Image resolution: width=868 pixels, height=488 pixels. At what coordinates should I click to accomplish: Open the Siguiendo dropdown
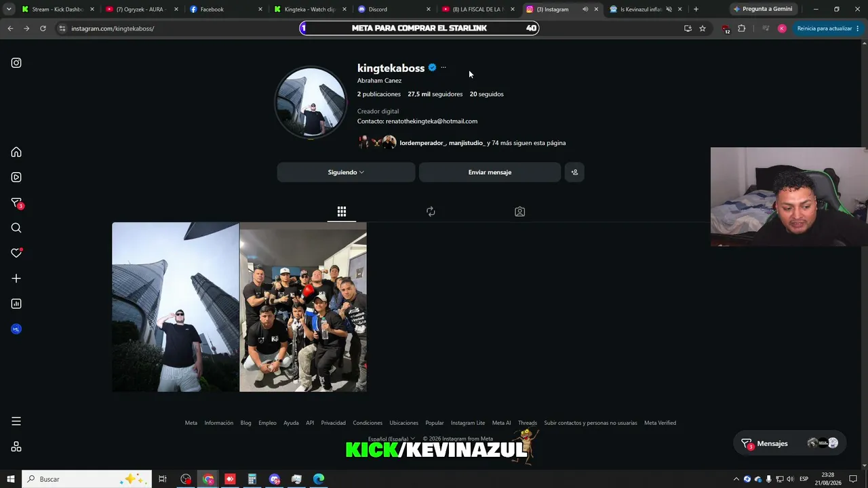click(346, 172)
